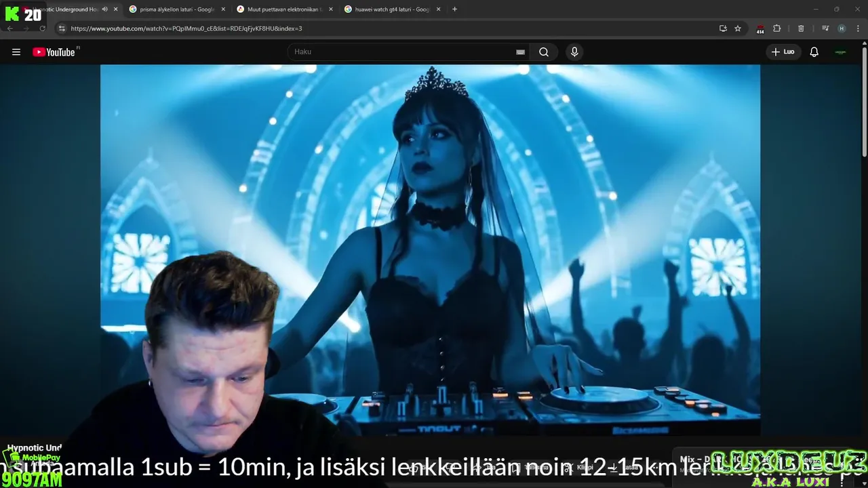Reload the current page
This screenshot has height=488, width=868.
(42, 28)
